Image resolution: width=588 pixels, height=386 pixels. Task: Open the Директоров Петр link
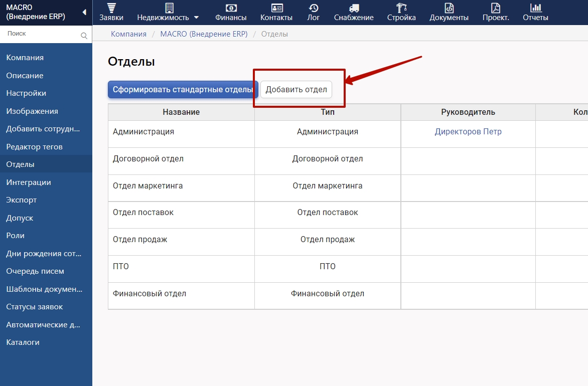468,132
